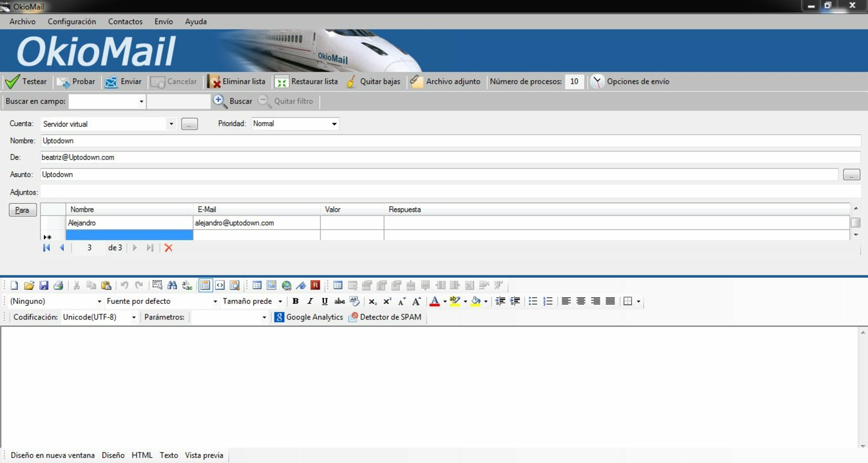
Task: Open the Contactos menu
Action: point(125,21)
